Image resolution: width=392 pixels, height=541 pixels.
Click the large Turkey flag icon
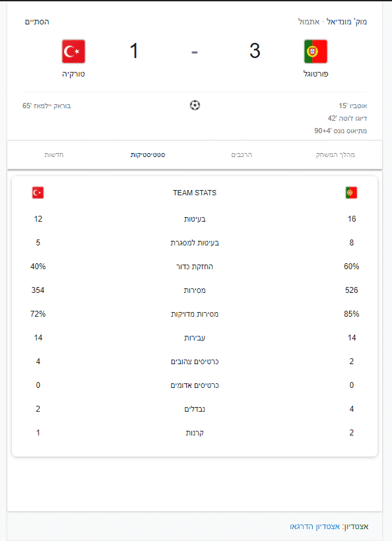click(x=73, y=51)
